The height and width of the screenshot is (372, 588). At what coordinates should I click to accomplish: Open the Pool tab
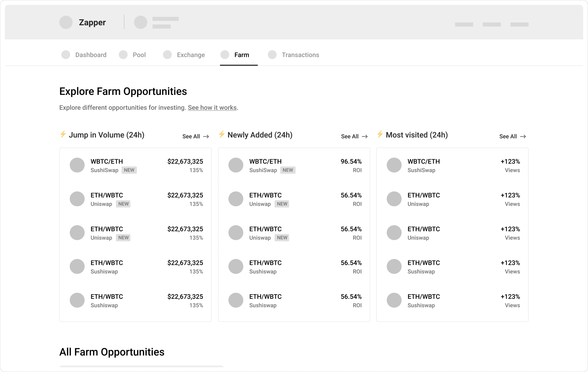tap(139, 55)
